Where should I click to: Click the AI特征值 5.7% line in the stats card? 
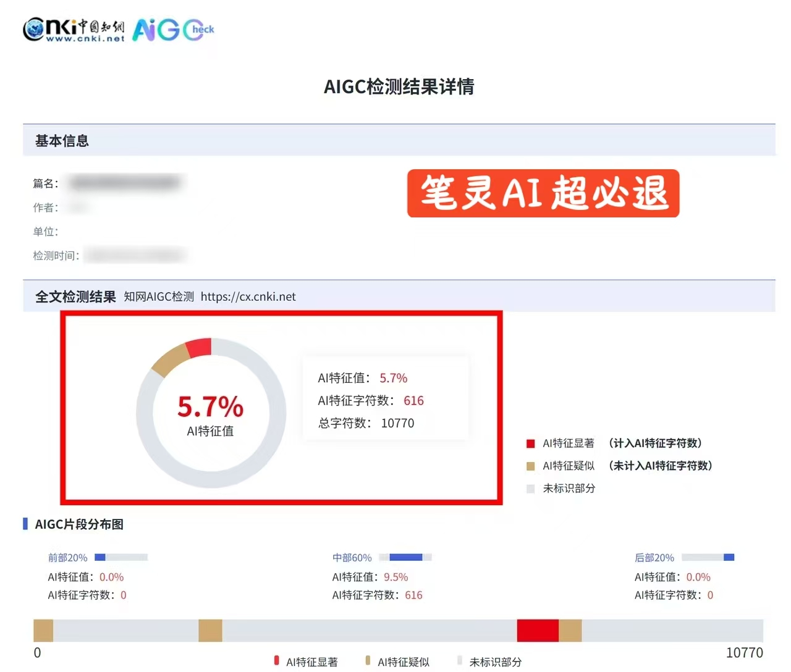click(x=363, y=378)
